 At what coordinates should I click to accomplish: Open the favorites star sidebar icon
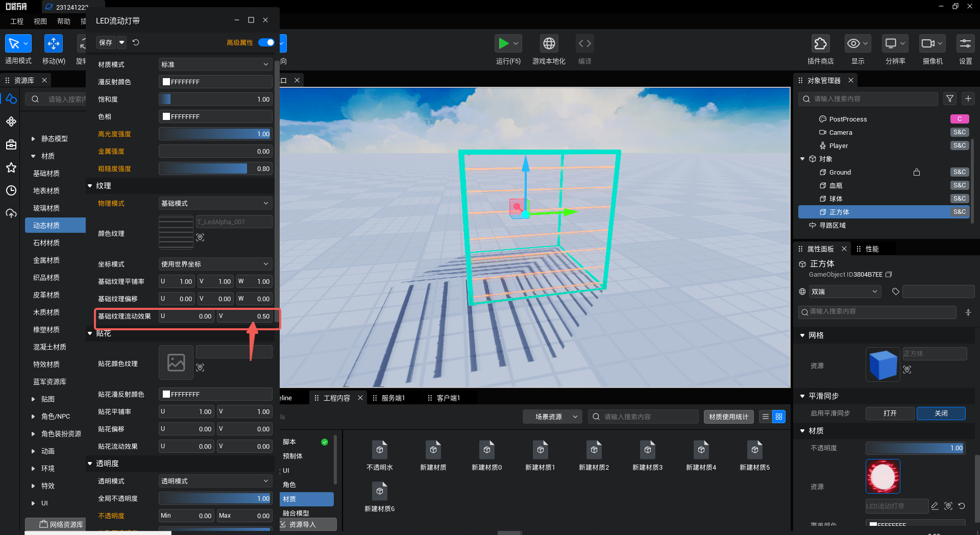[x=11, y=167]
